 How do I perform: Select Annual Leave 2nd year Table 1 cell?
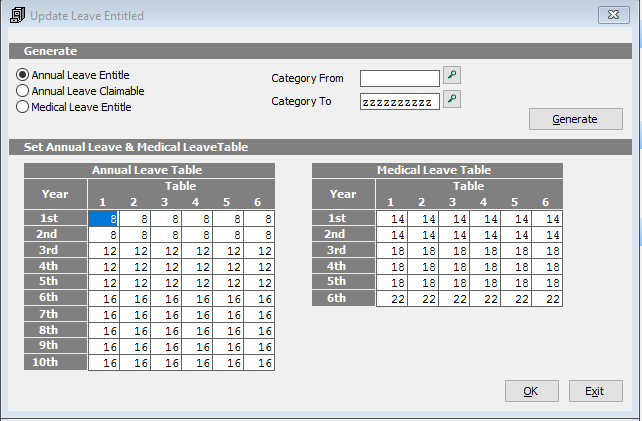coord(104,235)
